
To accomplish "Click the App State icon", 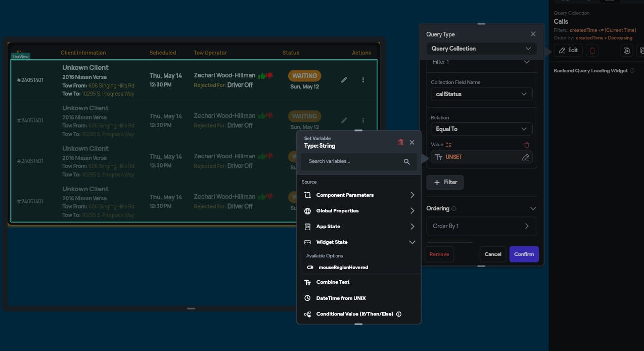I will tap(307, 227).
